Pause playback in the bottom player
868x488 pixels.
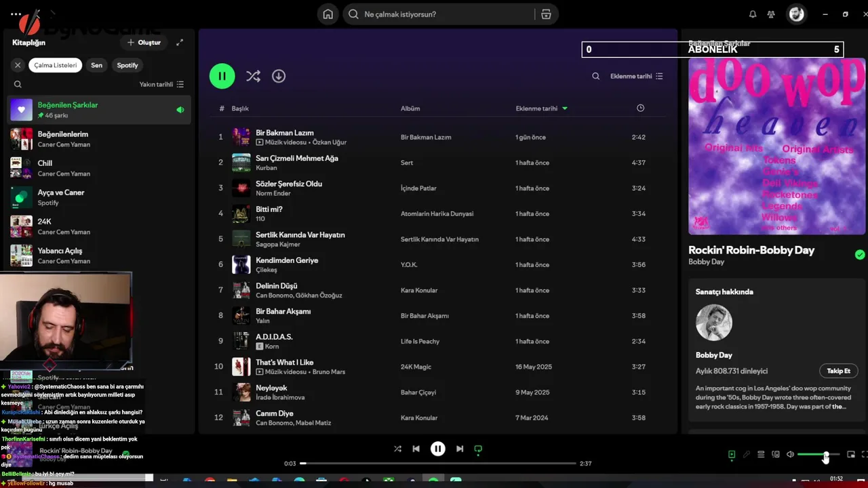438,449
